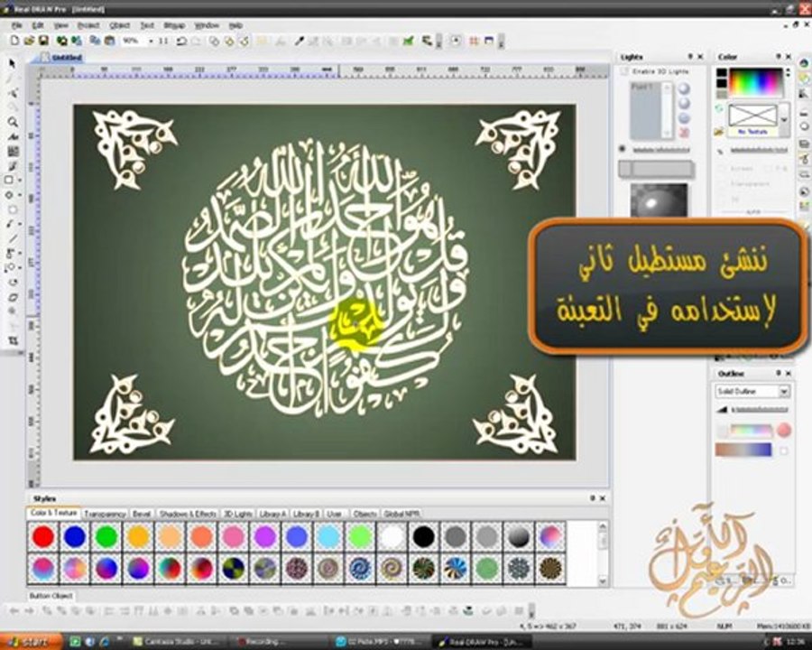Apply the blue style swatch
Image resolution: width=812 pixels, height=650 pixels.
(75, 536)
